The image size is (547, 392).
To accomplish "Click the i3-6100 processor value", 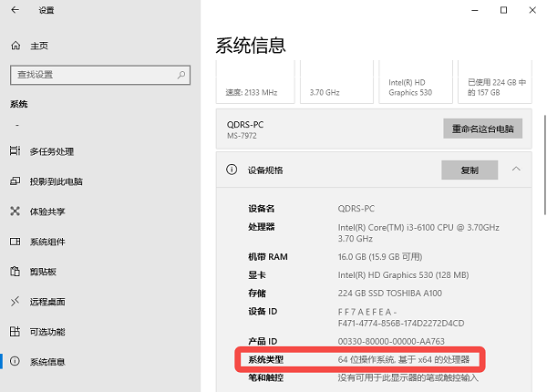I will (418, 232).
